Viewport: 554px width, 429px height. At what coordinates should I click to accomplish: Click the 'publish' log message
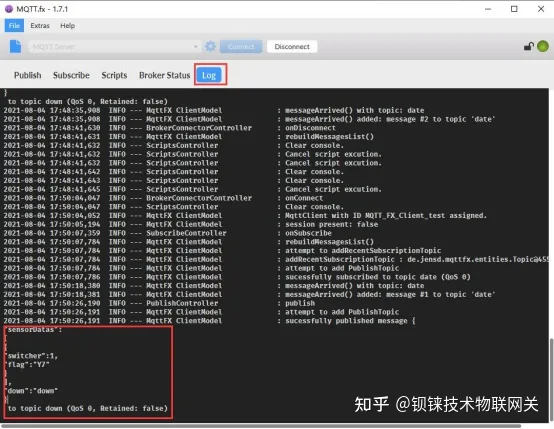coord(300,303)
